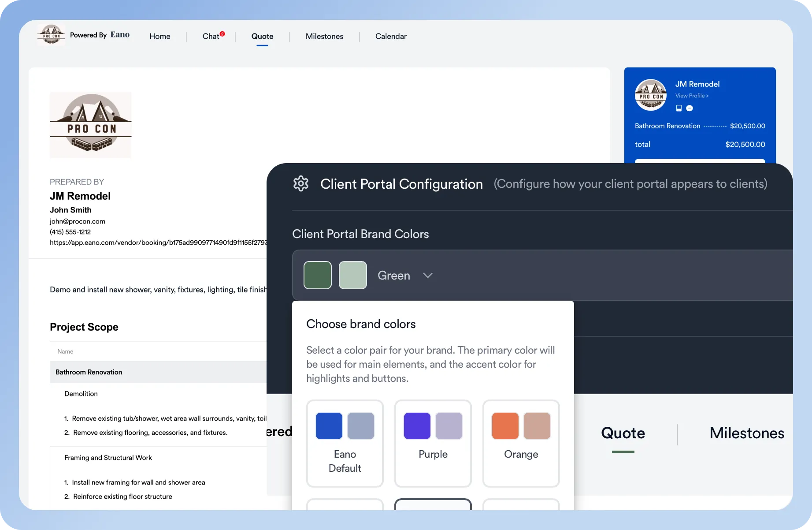Screen dimensions: 812x530
Task: Click the Client Portal Configuration gear icon
Action: coord(301,183)
